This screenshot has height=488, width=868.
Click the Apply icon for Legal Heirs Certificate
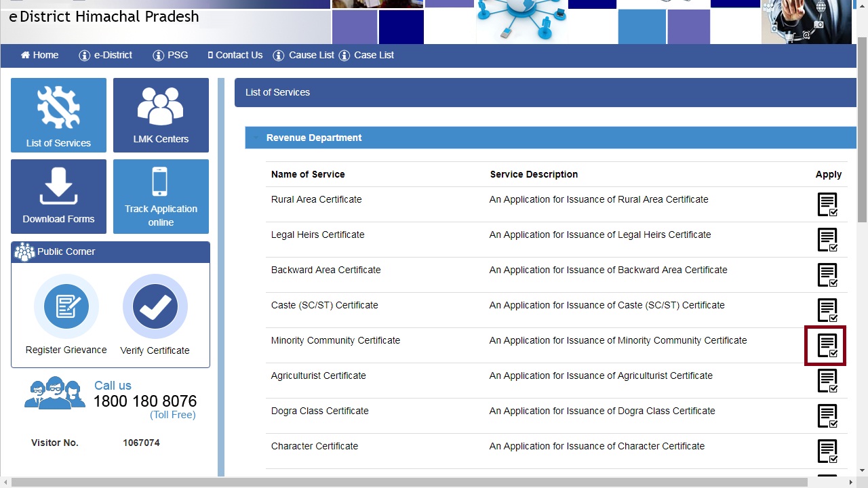(x=827, y=239)
